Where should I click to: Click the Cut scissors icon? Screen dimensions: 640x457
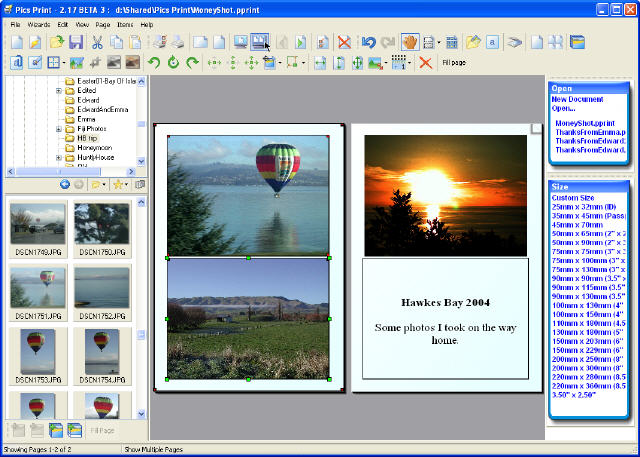[97, 42]
